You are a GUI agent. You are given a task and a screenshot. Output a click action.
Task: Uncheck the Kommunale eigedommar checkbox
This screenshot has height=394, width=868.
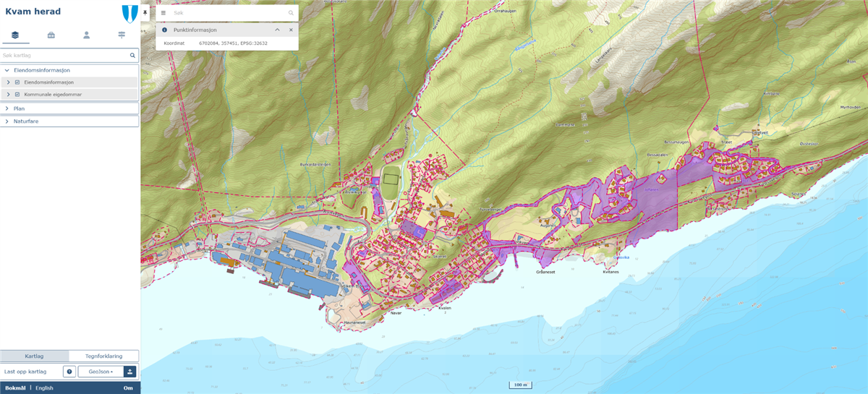click(17, 94)
